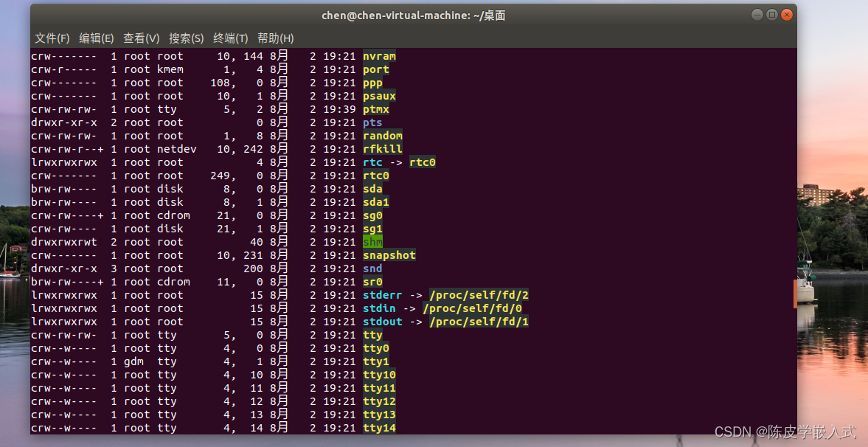868x447 pixels.
Task: Minimize the terminal window
Action: click(x=757, y=15)
